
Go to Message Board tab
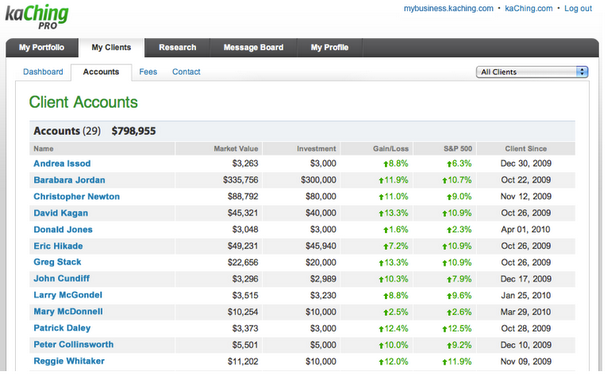click(x=253, y=47)
